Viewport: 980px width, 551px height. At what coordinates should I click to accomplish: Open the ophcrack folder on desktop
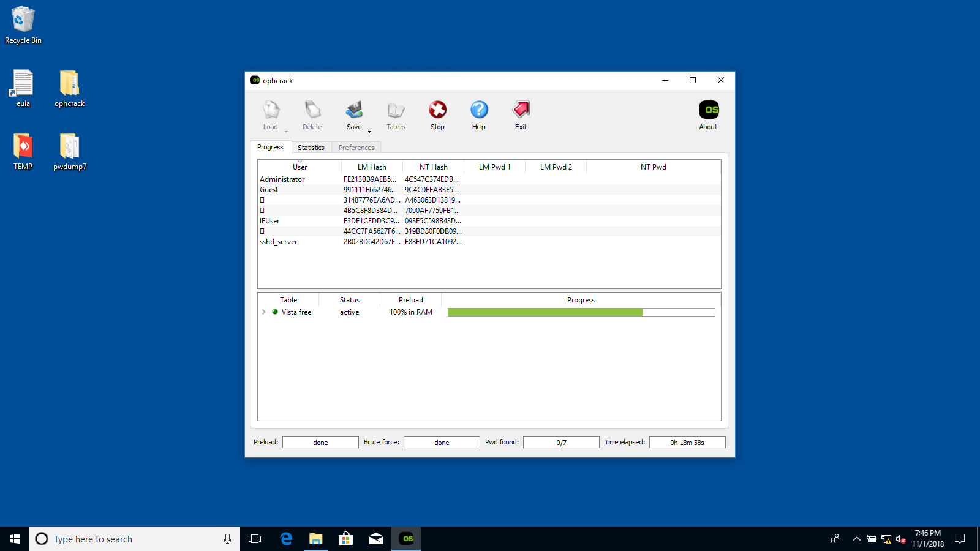coord(69,88)
